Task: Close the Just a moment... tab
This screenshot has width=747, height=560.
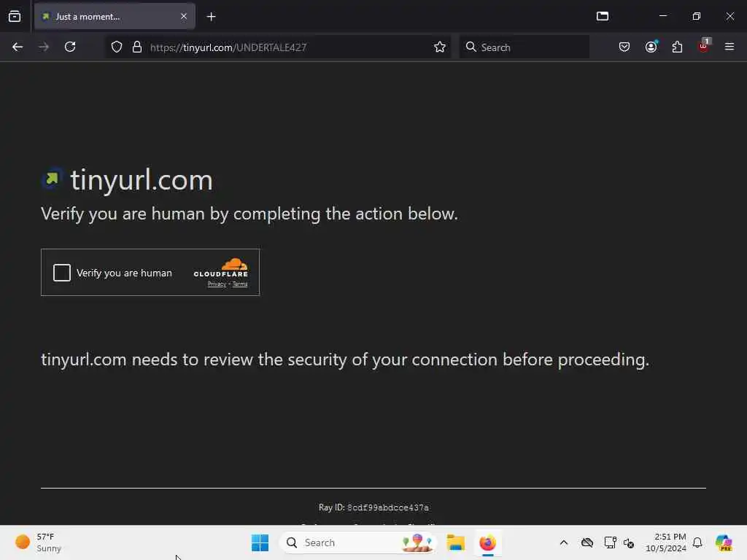Action: tap(184, 17)
